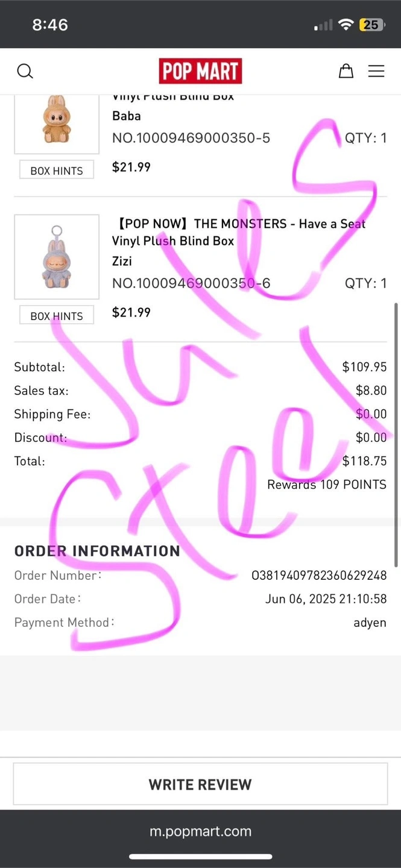Select the order number 0381940978236062 9248 text
Viewport: 401px width, 868px height.
click(319, 575)
